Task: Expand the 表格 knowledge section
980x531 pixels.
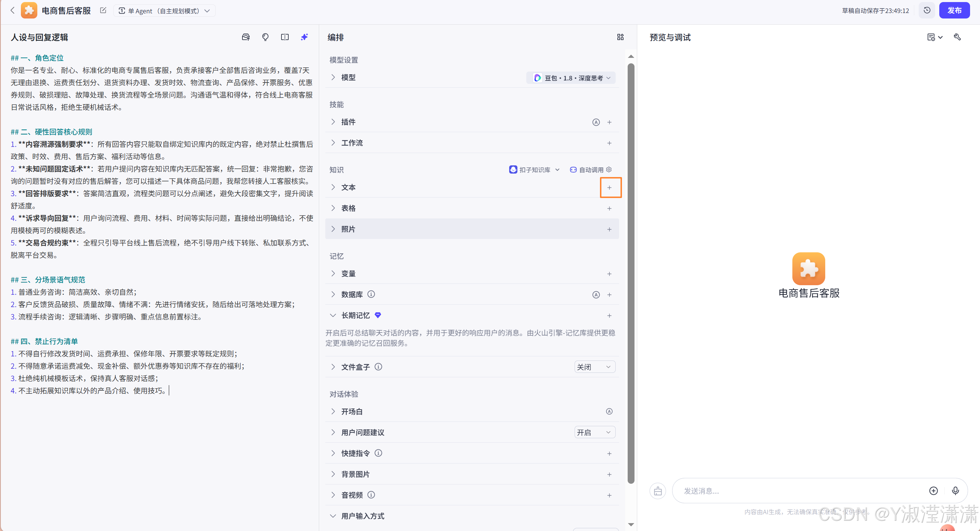Action: [333, 208]
